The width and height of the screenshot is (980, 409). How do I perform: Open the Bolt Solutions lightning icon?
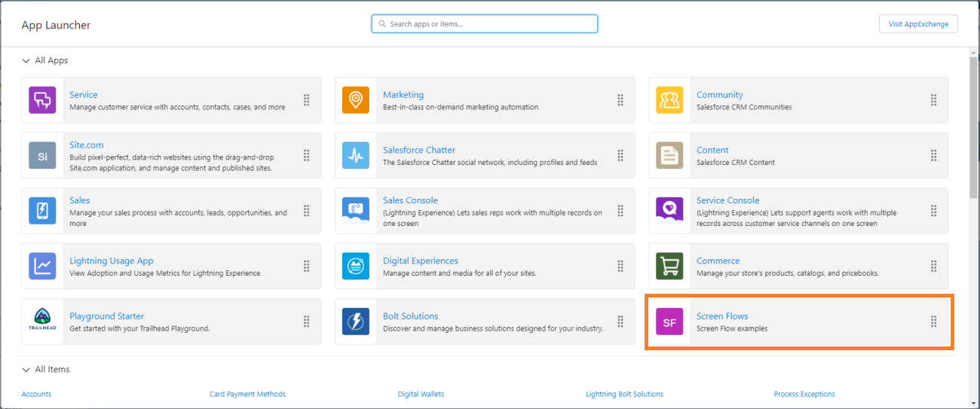(x=356, y=322)
